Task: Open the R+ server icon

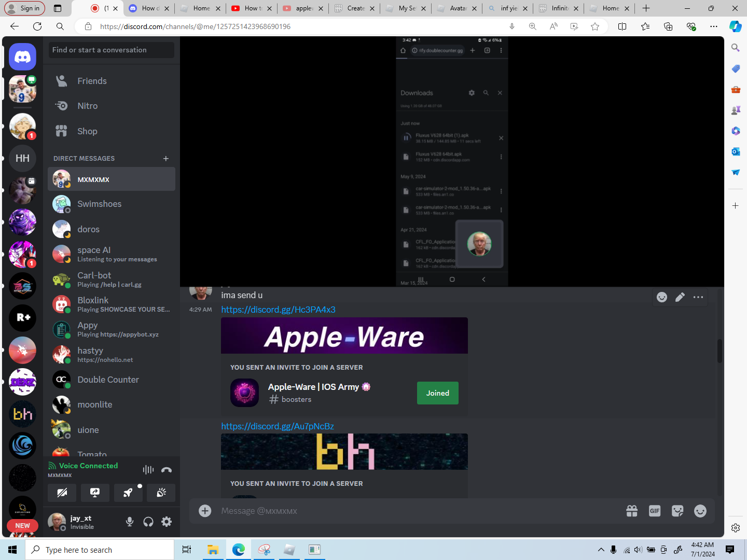Action: (x=22, y=317)
